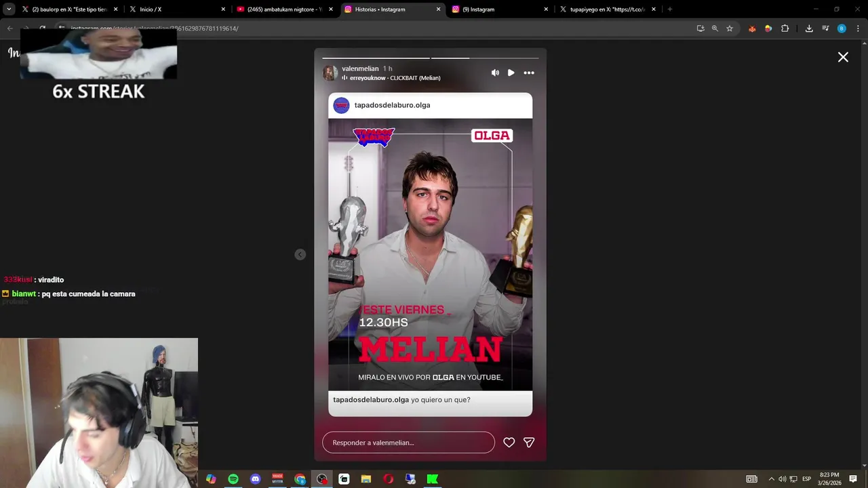
Task: Open Voicemeeter from the taskbar
Action: click(x=277, y=479)
